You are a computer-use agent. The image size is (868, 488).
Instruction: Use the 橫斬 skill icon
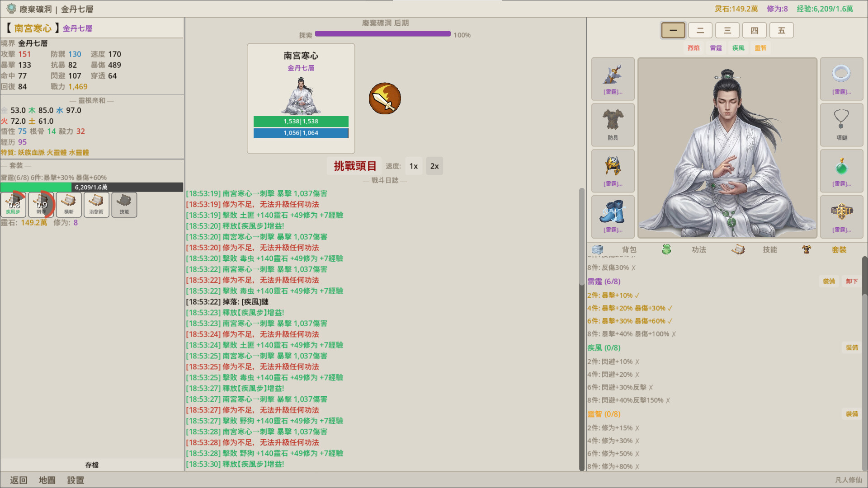[x=69, y=204]
